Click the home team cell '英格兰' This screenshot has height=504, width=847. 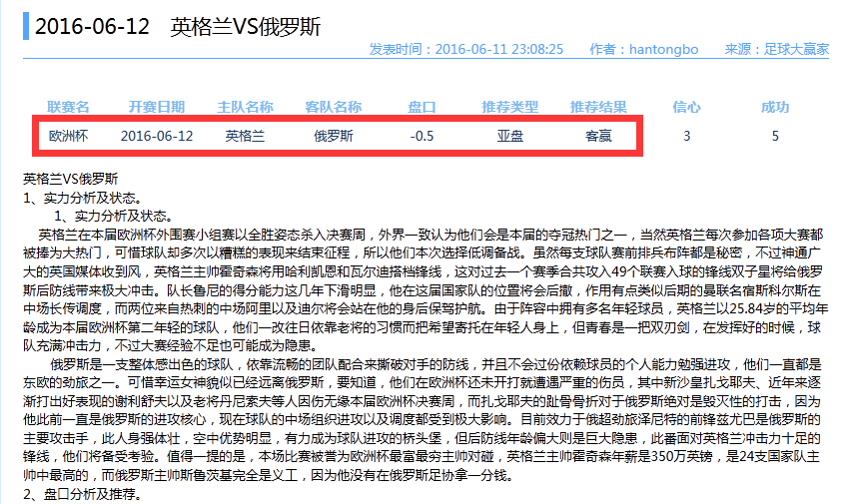246,136
